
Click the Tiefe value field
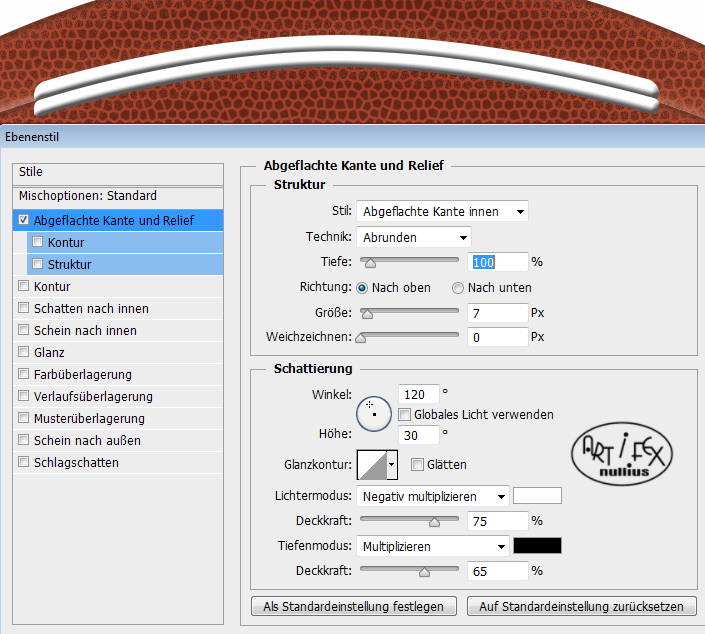tap(498, 262)
